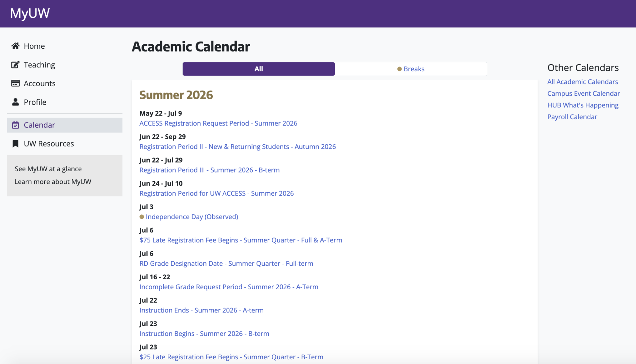Image resolution: width=636 pixels, height=364 pixels.
Task: Follow the Learn more about MyUW link
Action: coord(53,182)
